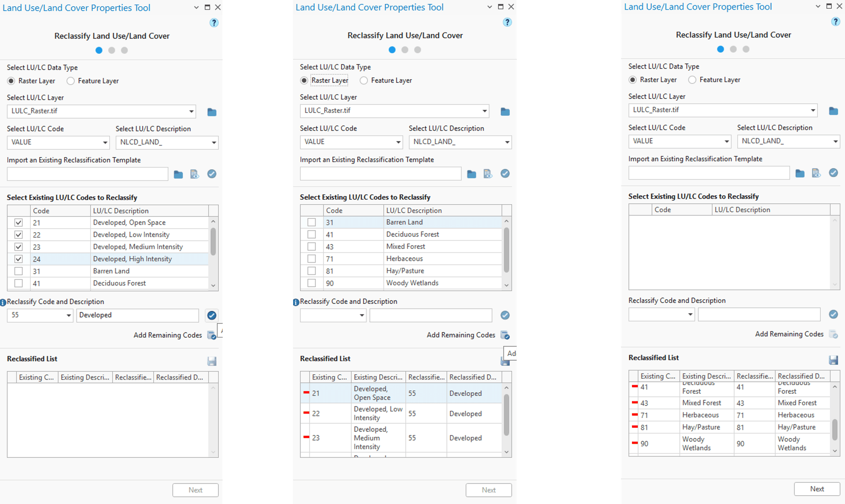Click Add Remaining Codes icon in the middle panel
This screenshot has width=845, height=504.
coord(505,336)
